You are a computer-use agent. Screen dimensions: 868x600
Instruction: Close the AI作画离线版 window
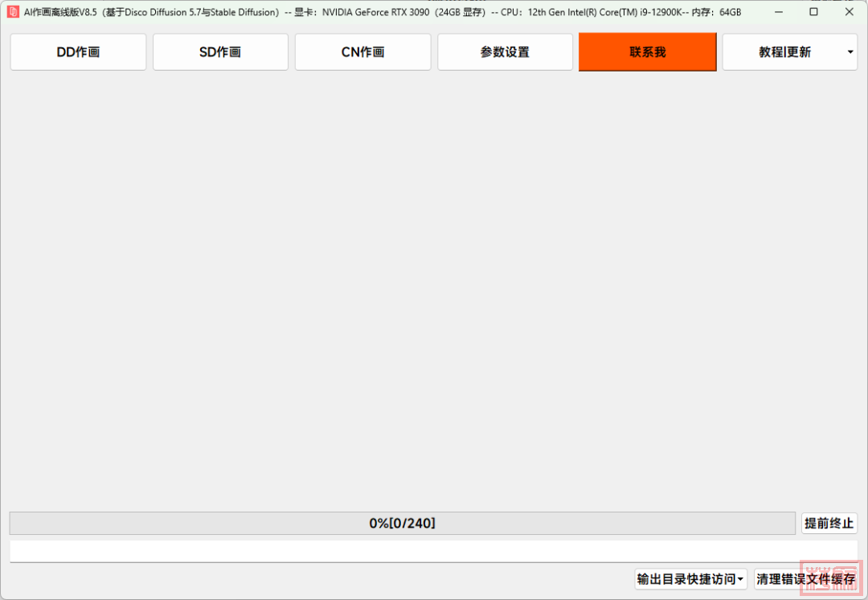point(850,12)
